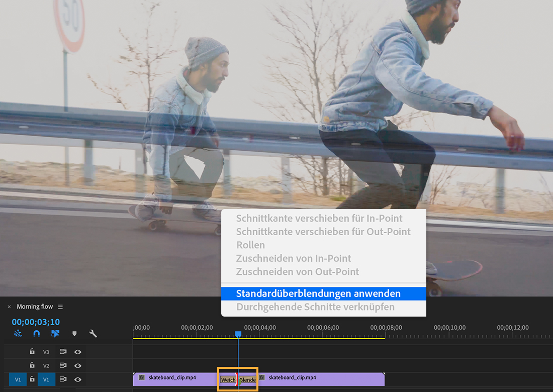
Task: Target track V3 via its label
Action: (x=46, y=352)
